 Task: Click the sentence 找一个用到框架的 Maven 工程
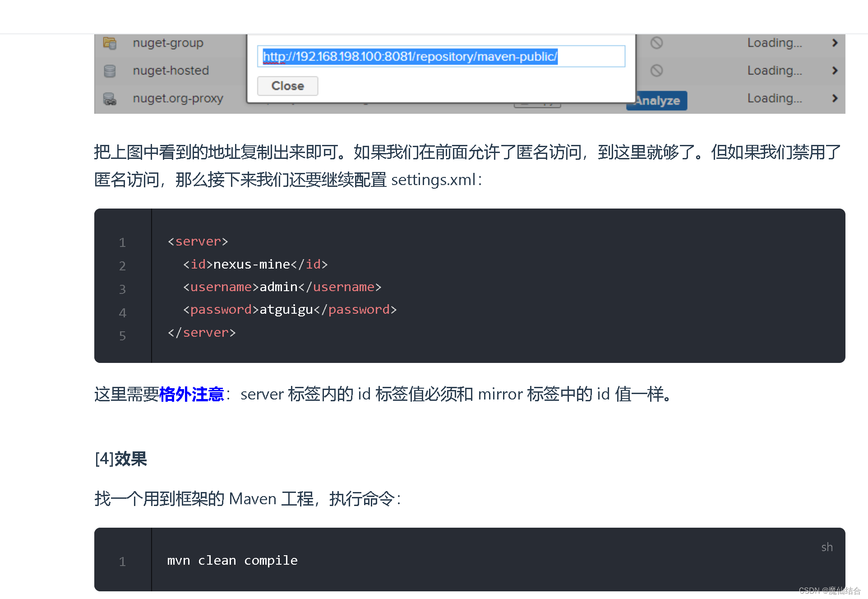point(204,499)
